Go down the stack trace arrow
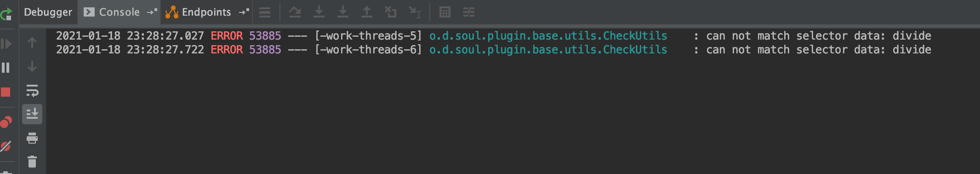The image size is (980, 174). (32, 67)
